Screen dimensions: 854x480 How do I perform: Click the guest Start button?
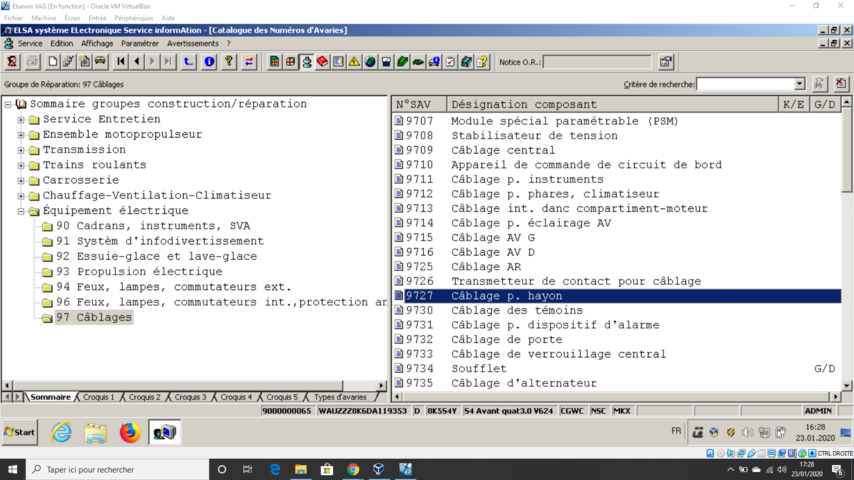[x=20, y=432]
